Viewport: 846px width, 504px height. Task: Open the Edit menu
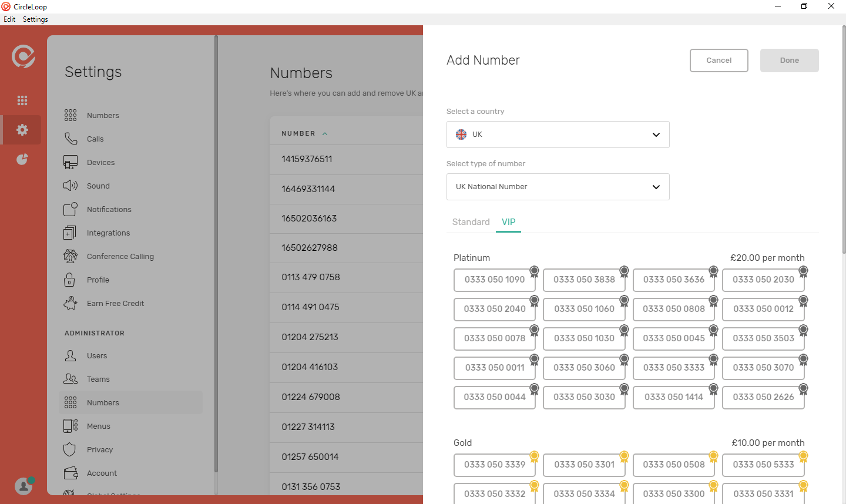pyautogui.click(x=9, y=19)
